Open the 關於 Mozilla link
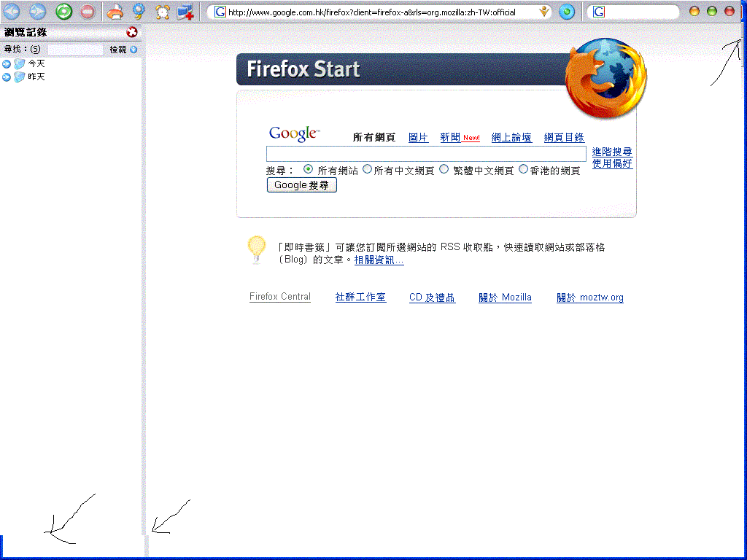 pyautogui.click(x=505, y=297)
